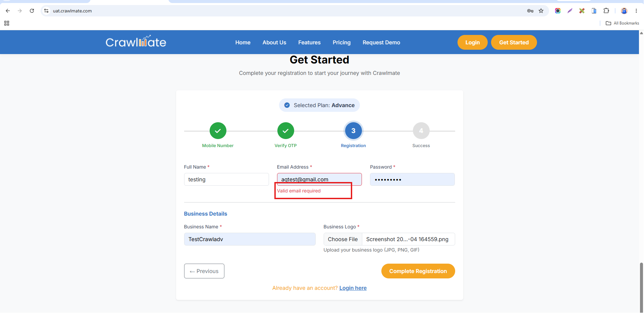
Task: Click the Get Started header button
Action: point(514,42)
